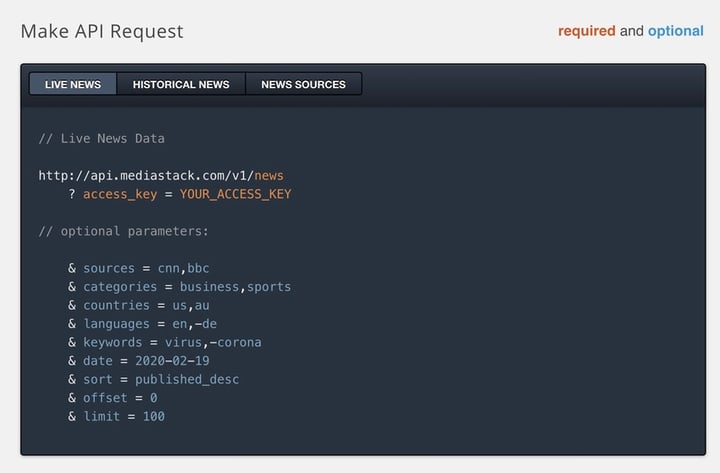Screen dimensions: 720x473
Task: Open the Historical News tab
Action: (181, 85)
